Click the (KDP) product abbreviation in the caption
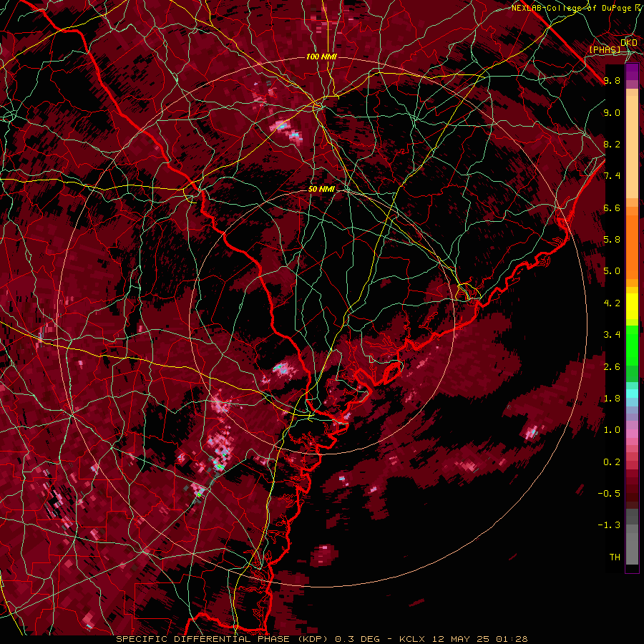Viewport: 644px width, 644px height. [313, 639]
